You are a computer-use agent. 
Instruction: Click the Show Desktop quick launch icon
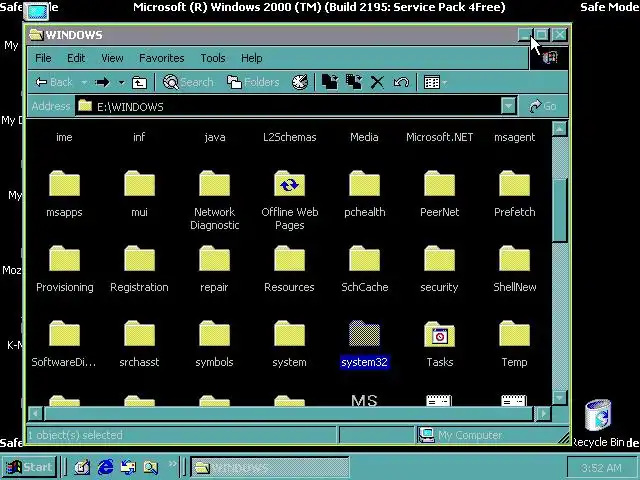pos(82,467)
